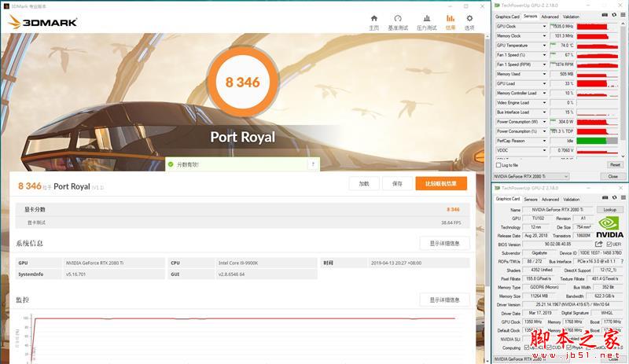629x364 pixels.
Task: Click the title bar icon of the GPU-Z Sensors window
Action: pyautogui.click(x=497, y=6)
